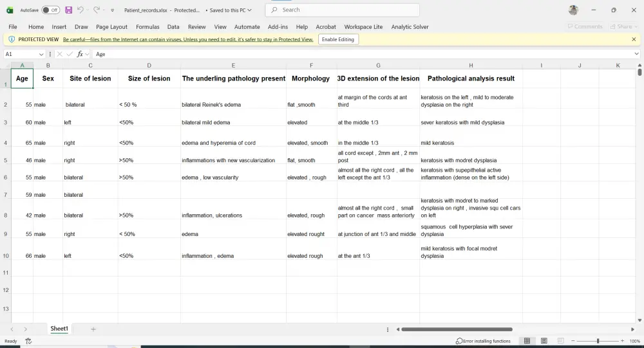Click the previous sheet navigation arrow
The height and width of the screenshot is (348, 644).
pyautogui.click(x=12, y=329)
